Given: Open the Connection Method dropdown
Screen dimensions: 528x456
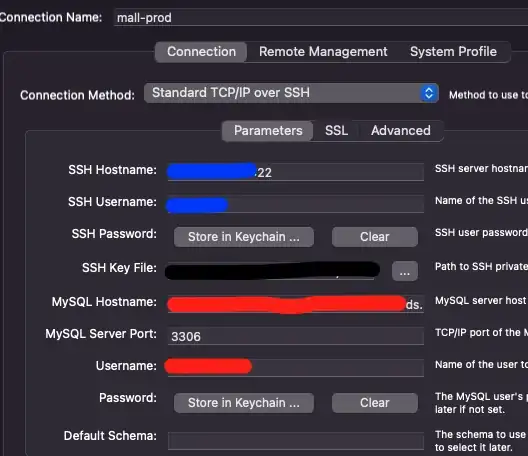Looking at the screenshot, I should coord(291,93).
